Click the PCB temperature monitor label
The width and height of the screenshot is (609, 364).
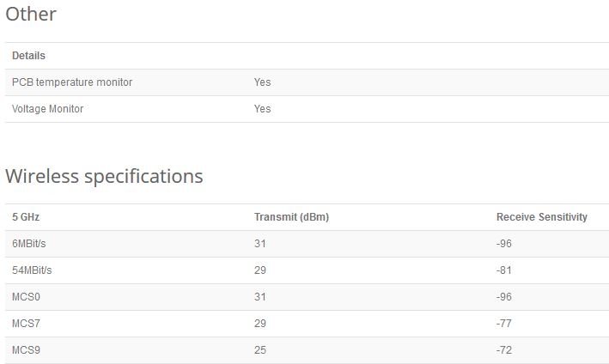pyautogui.click(x=72, y=82)
